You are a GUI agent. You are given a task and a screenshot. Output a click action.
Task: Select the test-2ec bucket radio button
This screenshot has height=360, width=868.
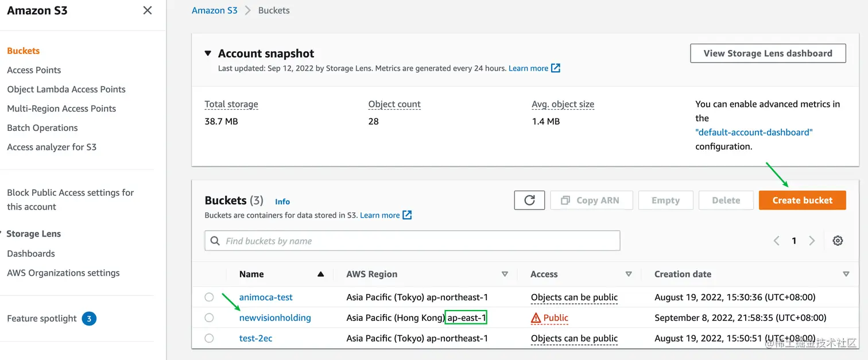(x=209, y=339)
